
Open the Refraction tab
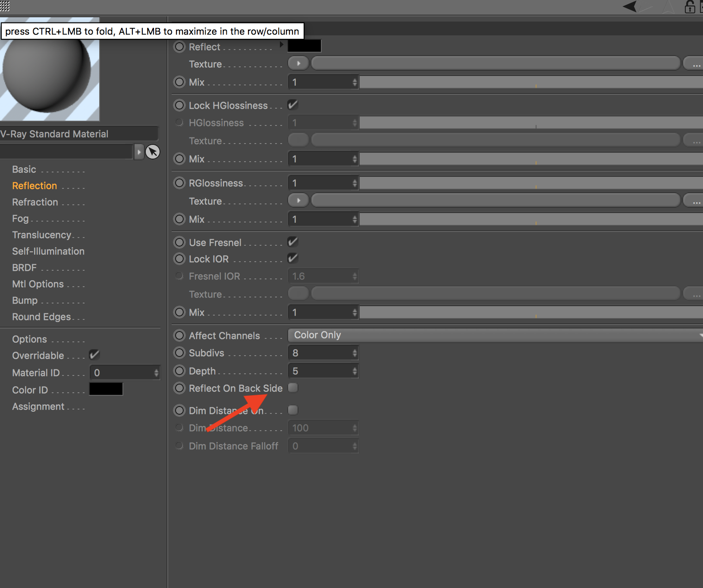(35, 202)
